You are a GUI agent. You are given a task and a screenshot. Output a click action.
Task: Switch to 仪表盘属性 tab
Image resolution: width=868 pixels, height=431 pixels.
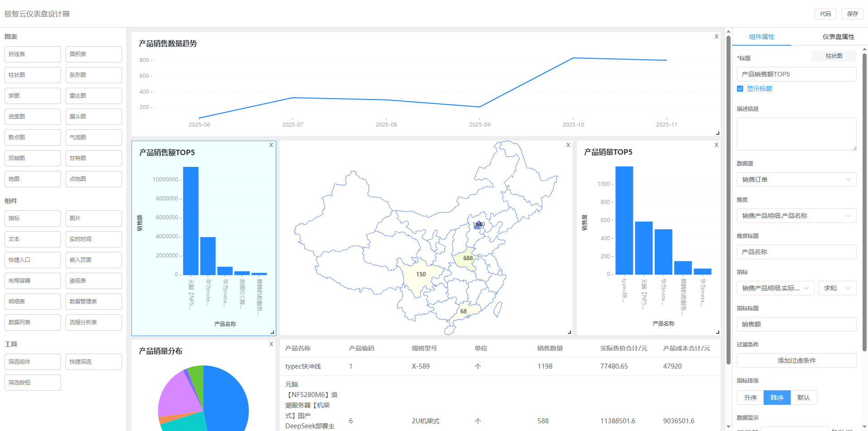tap(838, 37)
